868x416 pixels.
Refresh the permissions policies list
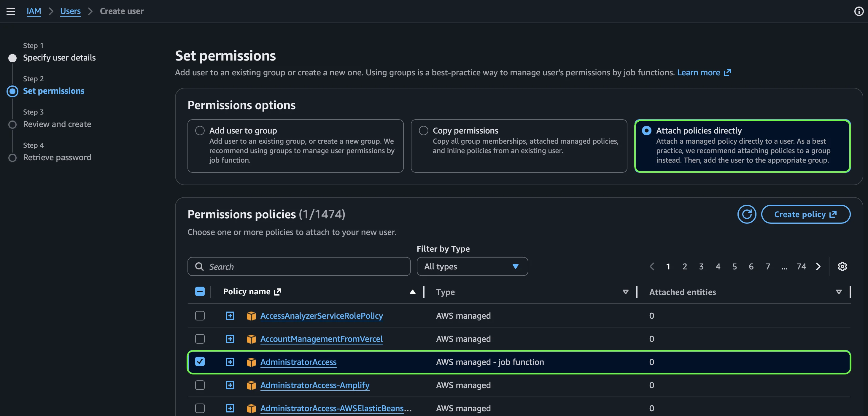point(747,214)
